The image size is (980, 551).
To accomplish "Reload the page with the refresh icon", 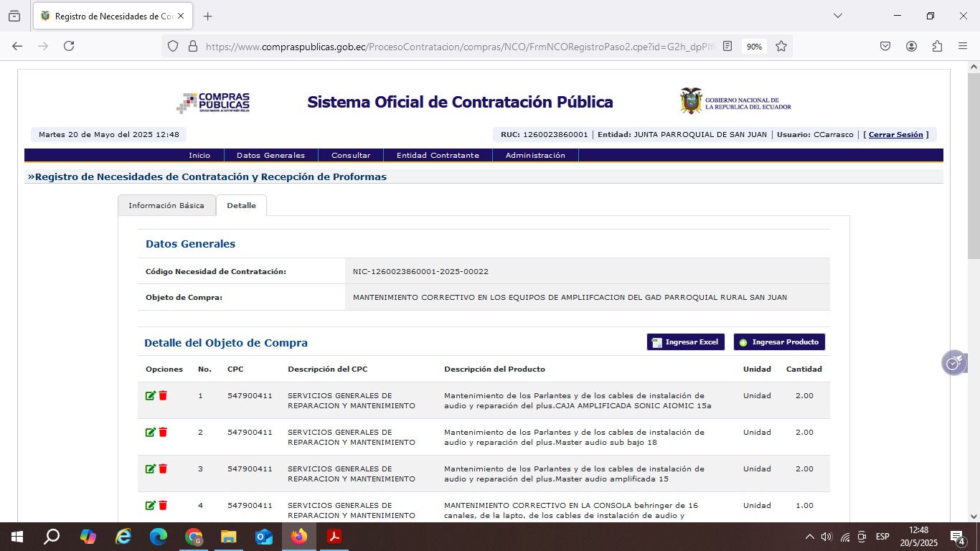I will pos(69,46).
